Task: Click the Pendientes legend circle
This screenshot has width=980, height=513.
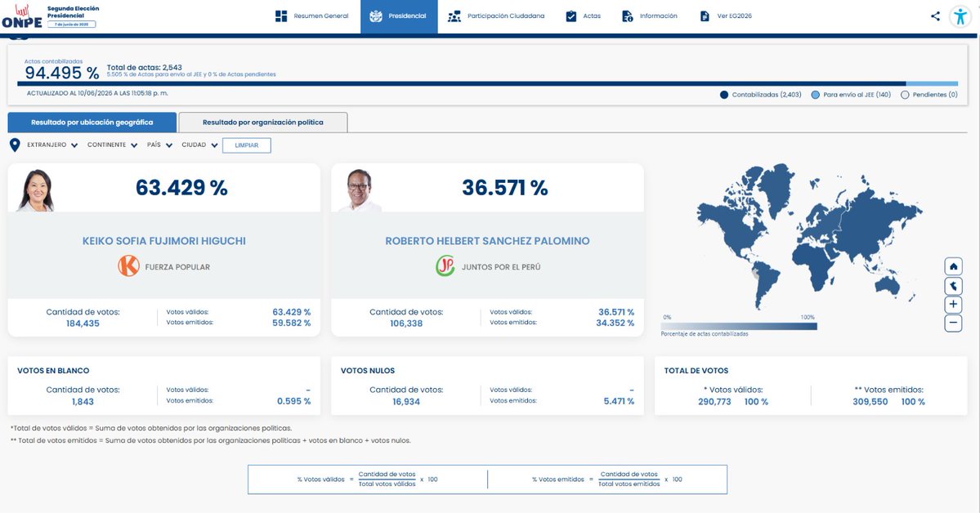Action: [x=905, y=95]
